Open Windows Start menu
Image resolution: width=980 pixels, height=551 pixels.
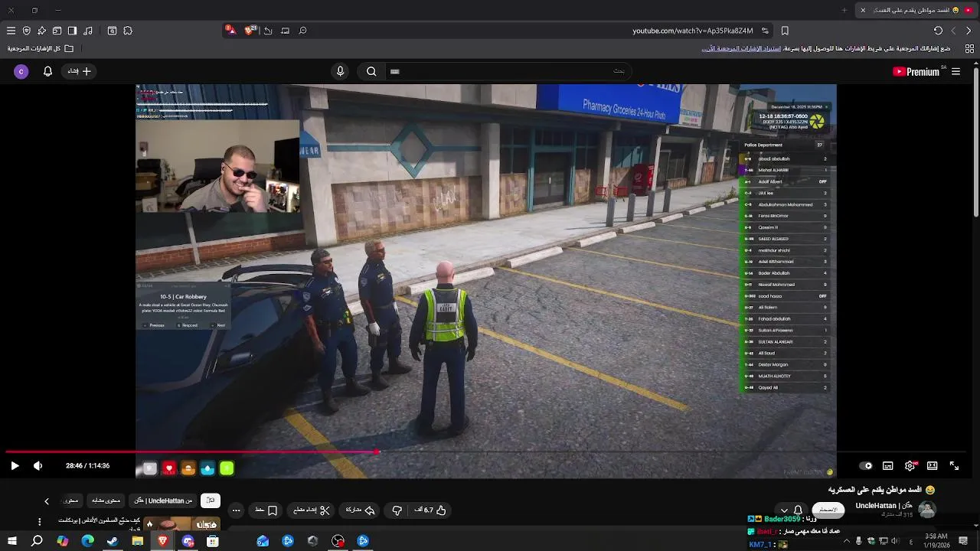pyautogui.click(x=11, y=541)
